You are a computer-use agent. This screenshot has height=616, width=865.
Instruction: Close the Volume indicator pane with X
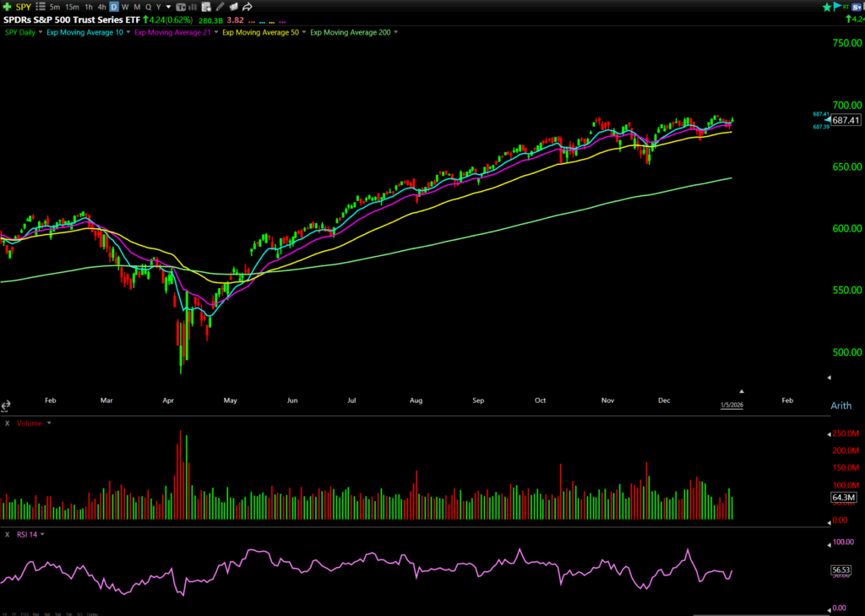[7, 422]
